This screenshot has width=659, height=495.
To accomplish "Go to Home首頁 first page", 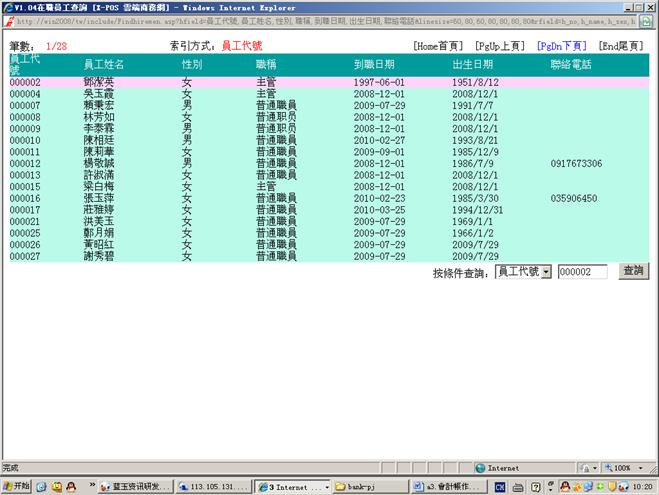I will point(439,46).
